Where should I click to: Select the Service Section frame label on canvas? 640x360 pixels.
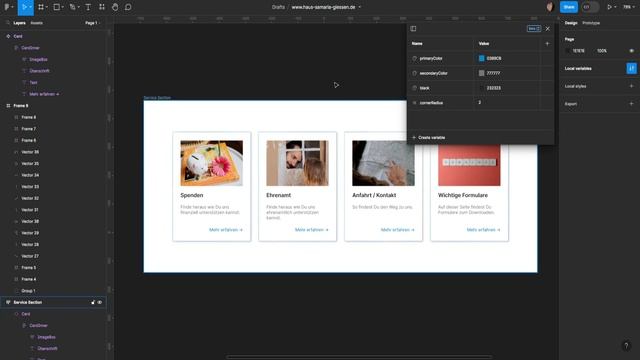click(x=157, y=98)
